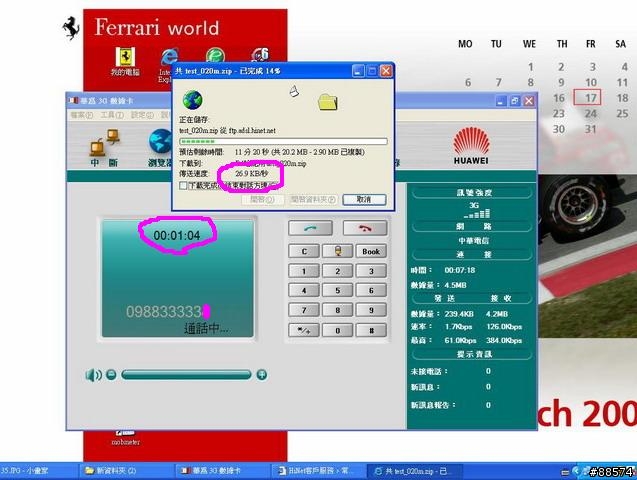Image resolution: width=637 pixels, height=480 pixels.
Task: Click the */+ key on keypad
Action: pyautogui.click(x=304, y=331)
